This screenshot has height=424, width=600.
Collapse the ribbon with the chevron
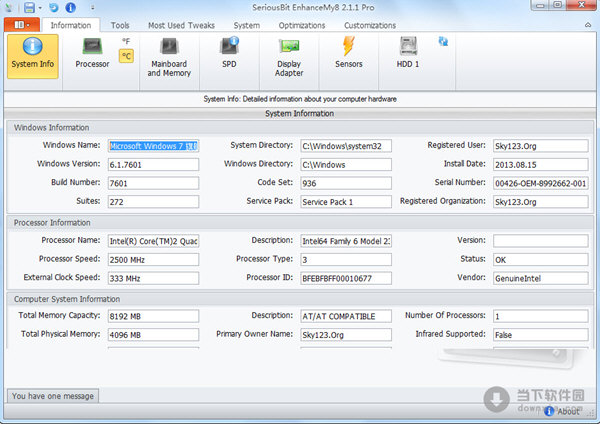coord(588,25)
